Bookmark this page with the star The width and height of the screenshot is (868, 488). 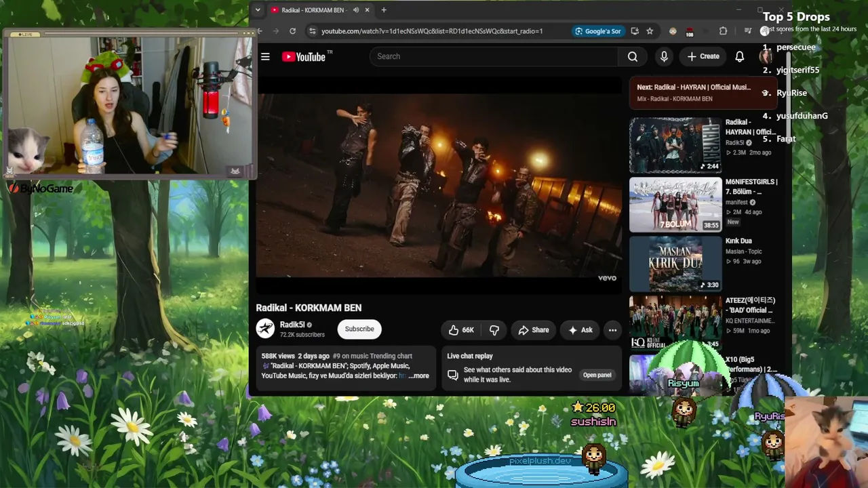(x=650, y=31)
